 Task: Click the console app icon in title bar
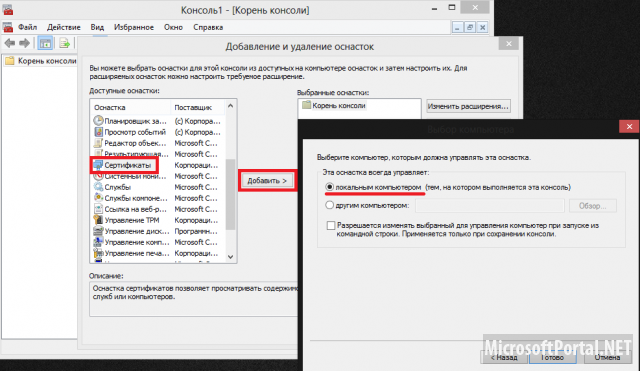8,9
